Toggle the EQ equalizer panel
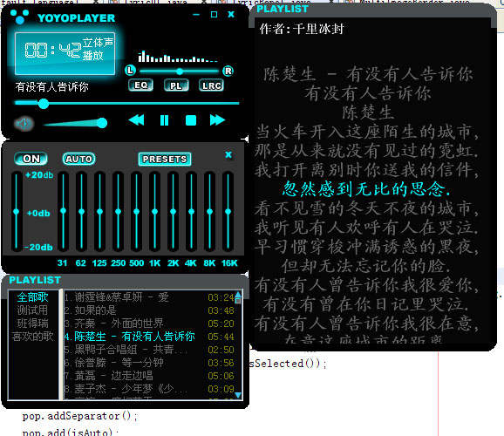The image size is (504, 436). (140, 85)
